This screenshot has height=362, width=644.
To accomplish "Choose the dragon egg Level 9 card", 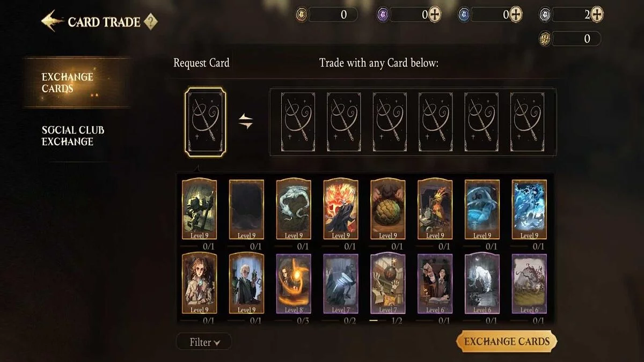I will pyautogui.click(x=388, y=209).
